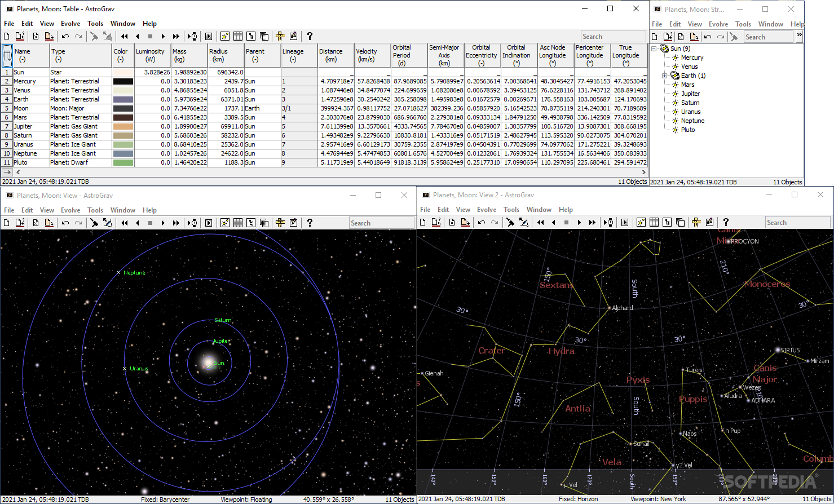Step simulation backward in Table window

137,36
